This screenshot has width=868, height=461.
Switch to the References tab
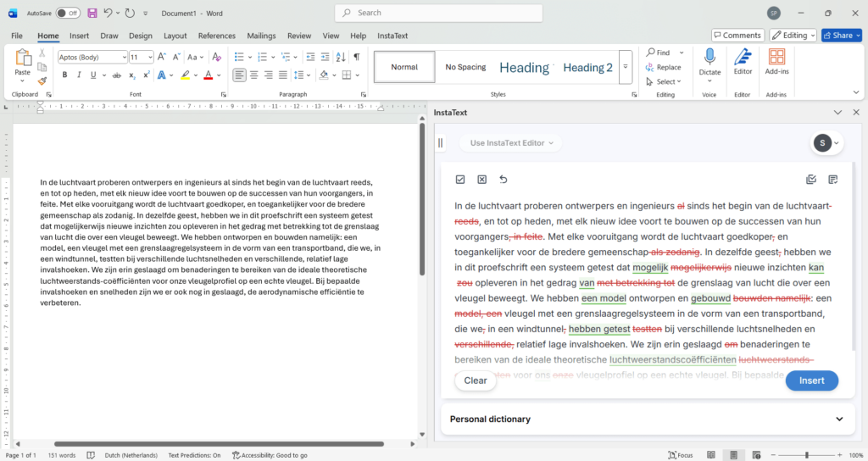click(217, 36)
